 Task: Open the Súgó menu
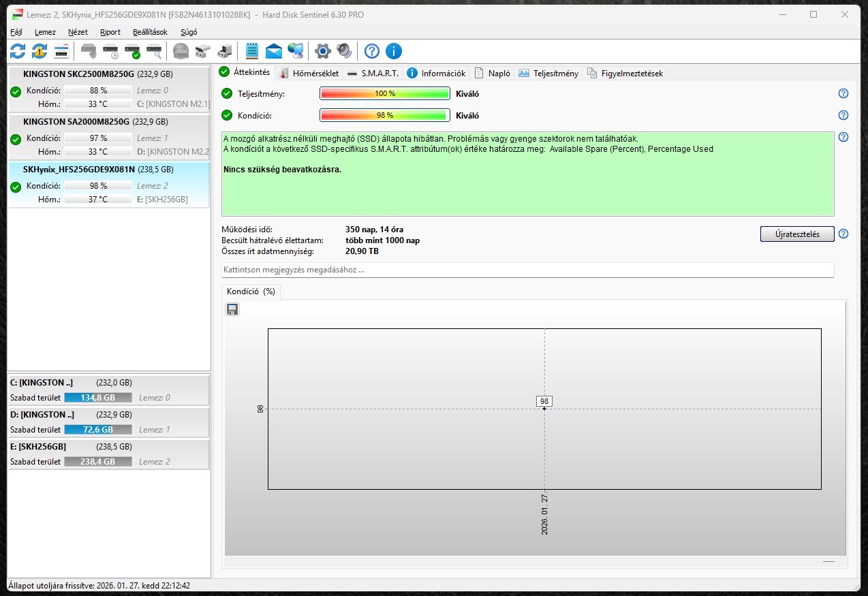coord(189,32)
